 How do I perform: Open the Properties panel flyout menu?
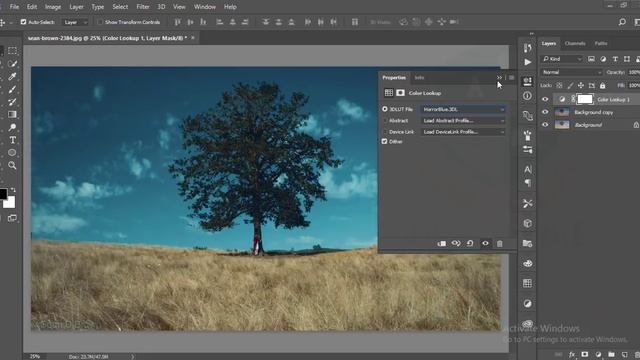pyautogui.click(x=511, y=78)
